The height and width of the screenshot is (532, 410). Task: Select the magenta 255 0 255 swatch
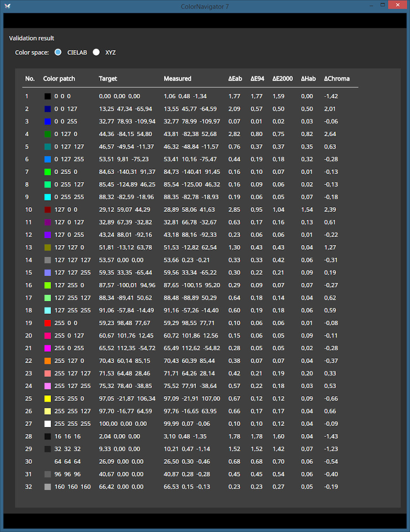(47, 348)
